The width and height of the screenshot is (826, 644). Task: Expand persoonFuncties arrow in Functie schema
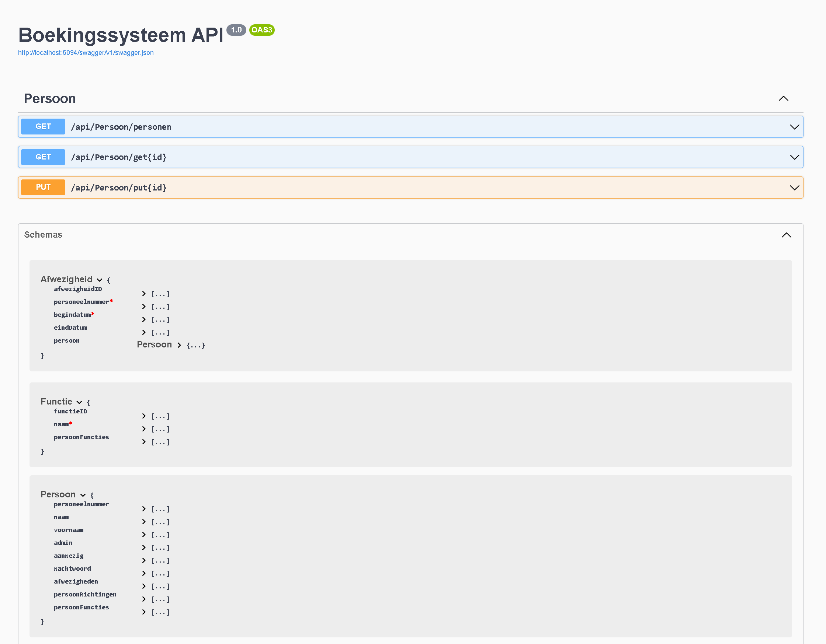click(x=144, y=442)
